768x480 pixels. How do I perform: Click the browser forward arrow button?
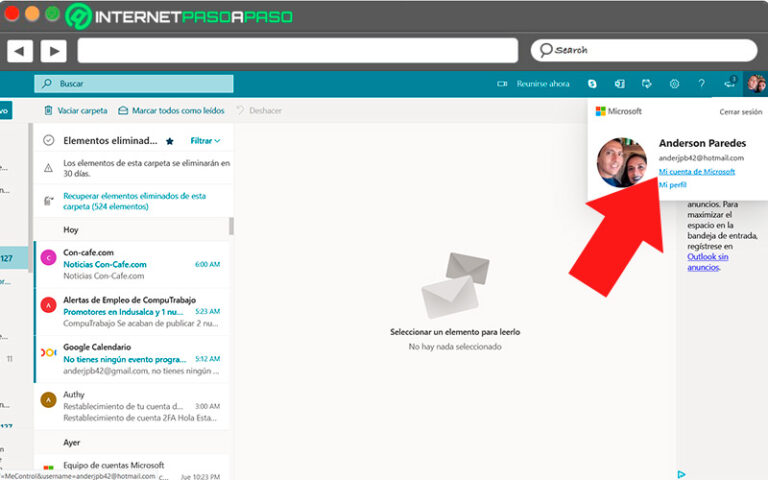point(53,50)
